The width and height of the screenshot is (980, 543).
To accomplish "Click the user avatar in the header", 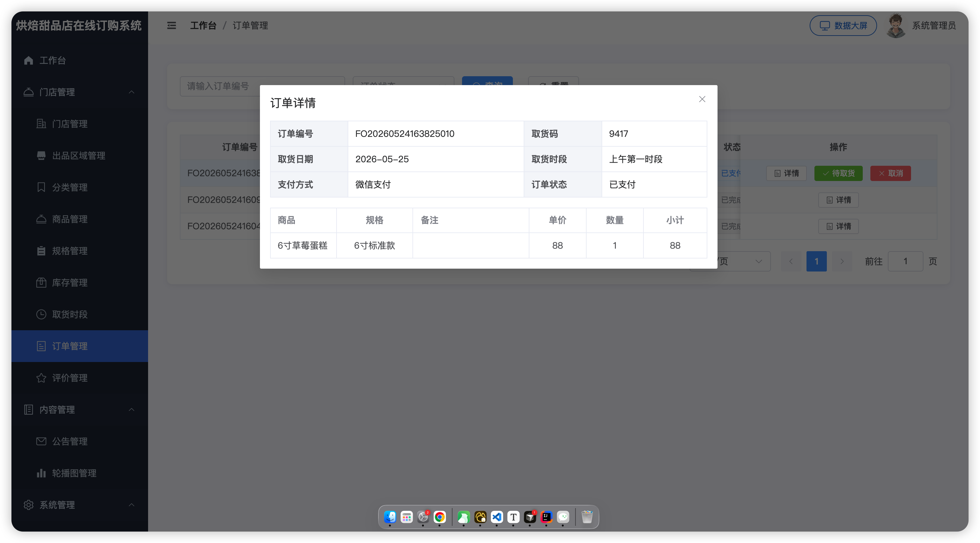I will [896, 25].
